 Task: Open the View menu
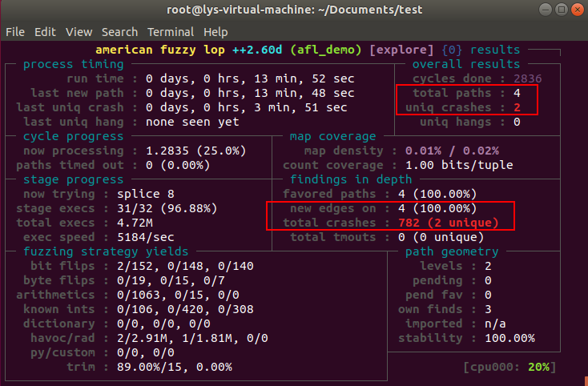pyautogui.click(x=79, y=32)
